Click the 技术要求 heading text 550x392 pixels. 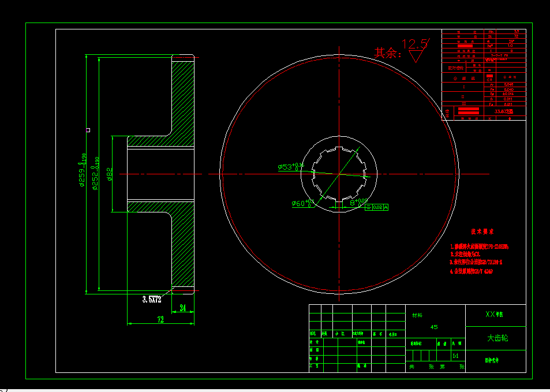click(x=482, y=232)
